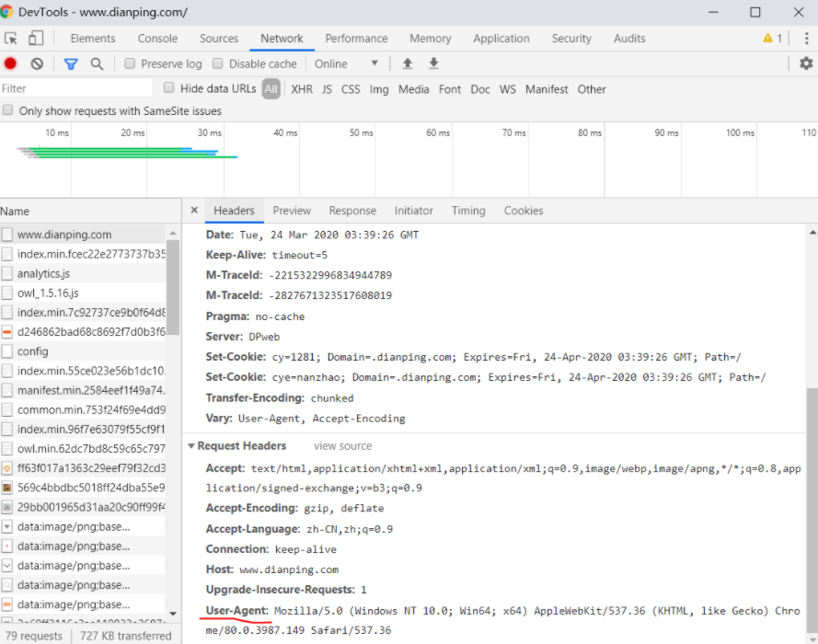Toggle the device toolbar icon
The width and height of the screenshot is (818, 644).
point(36,38)
